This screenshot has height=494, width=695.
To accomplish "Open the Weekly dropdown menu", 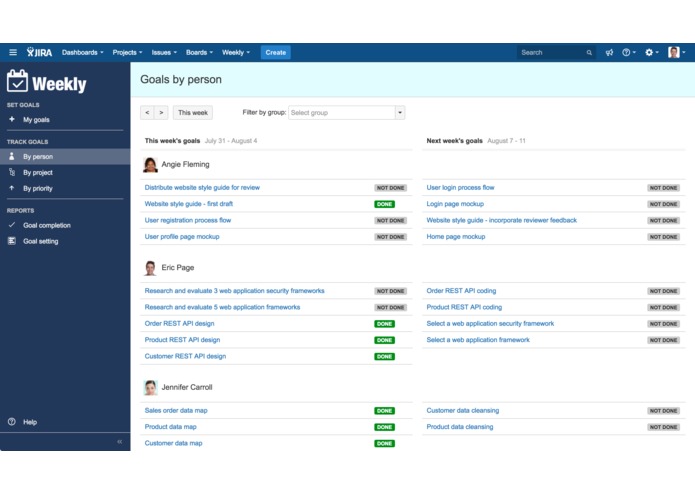I will [236, 52].
